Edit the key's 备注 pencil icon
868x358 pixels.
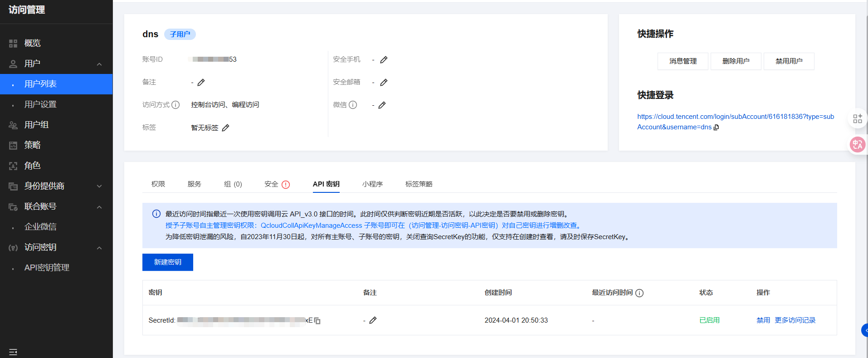point(373,320)
